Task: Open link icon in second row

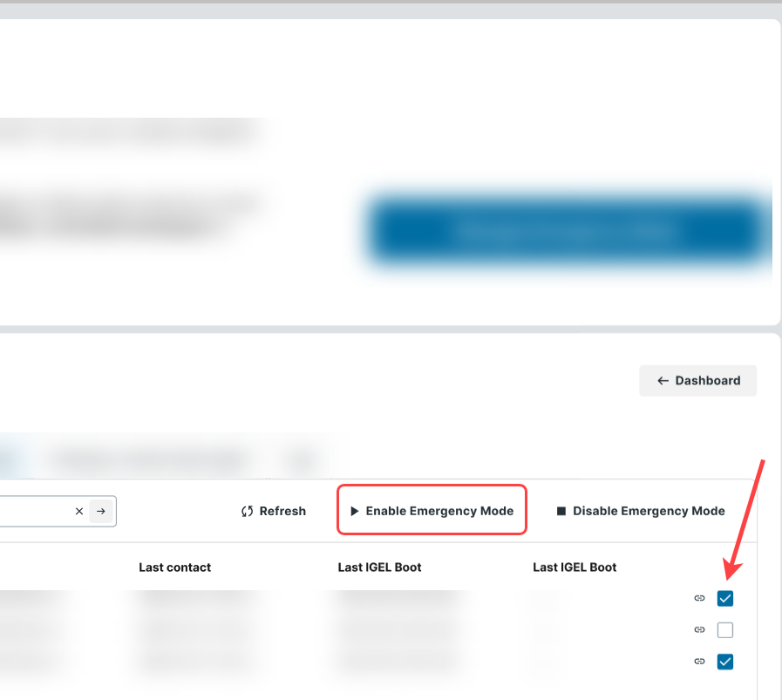Action: pyautogui.click(x=699, y=629)
